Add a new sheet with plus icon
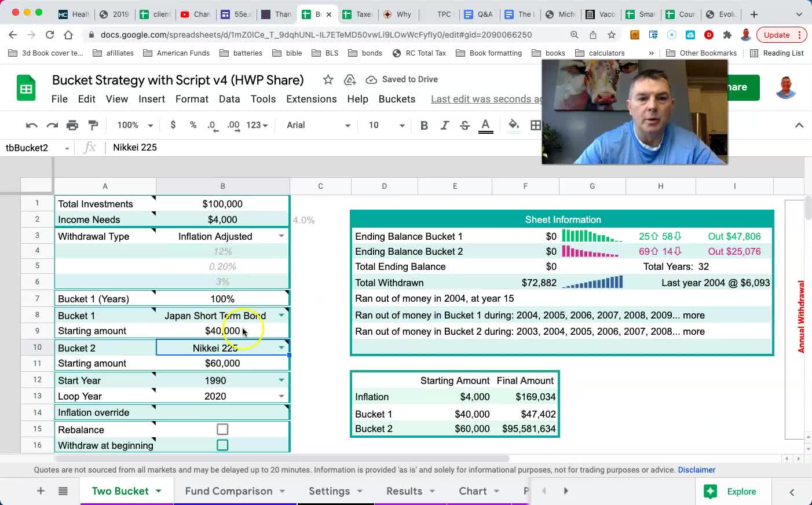The image size is (812, 505). (x=41, y=491)
